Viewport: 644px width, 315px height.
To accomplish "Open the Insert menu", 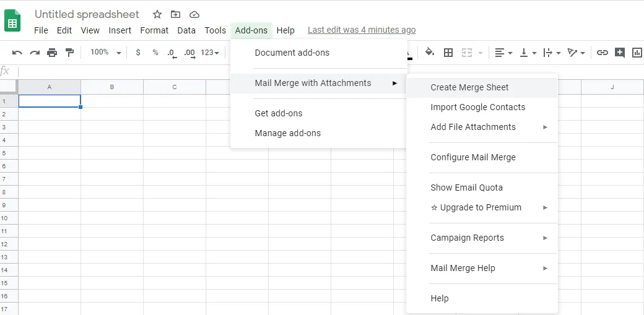I will click(120, 30).
